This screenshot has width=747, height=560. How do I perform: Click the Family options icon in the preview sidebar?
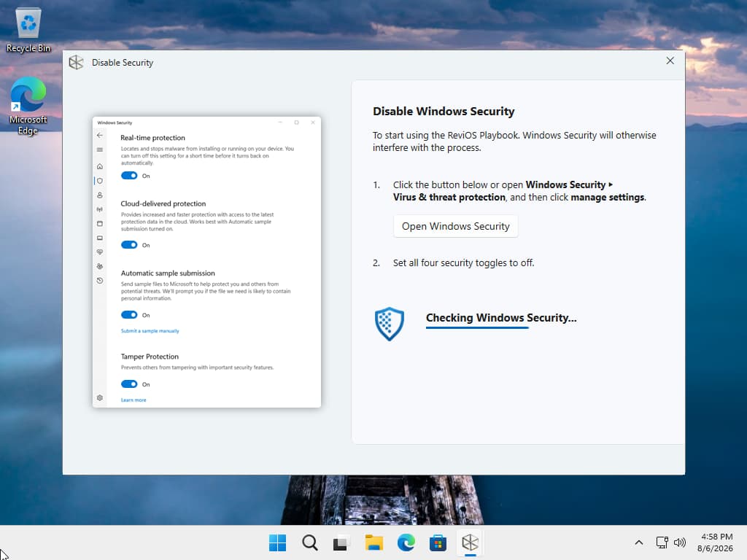tap(99, 266)
